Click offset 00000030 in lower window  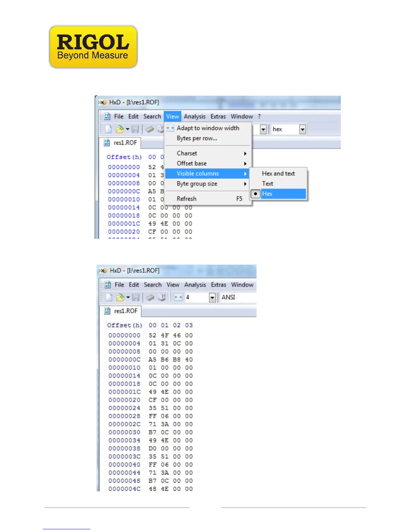[124, 432]
